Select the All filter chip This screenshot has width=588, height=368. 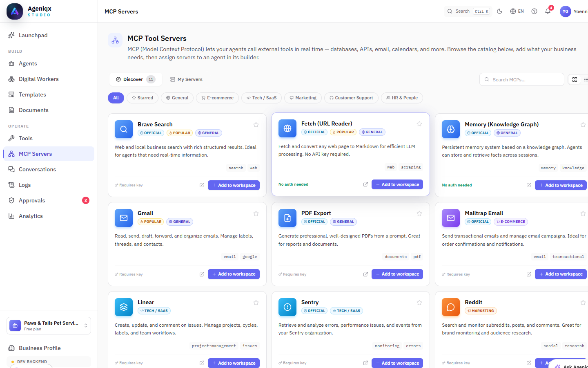tap(116, 98)
